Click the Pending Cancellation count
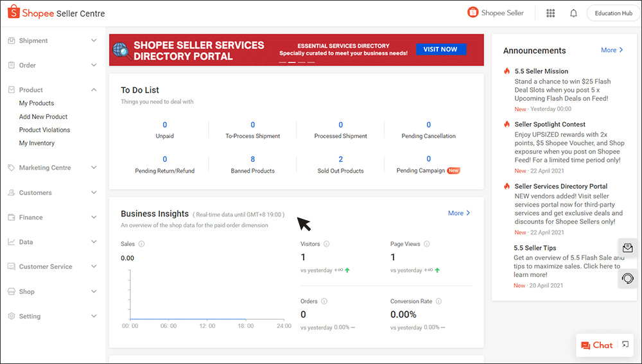642x364 pixels. [x=429, y=125]
